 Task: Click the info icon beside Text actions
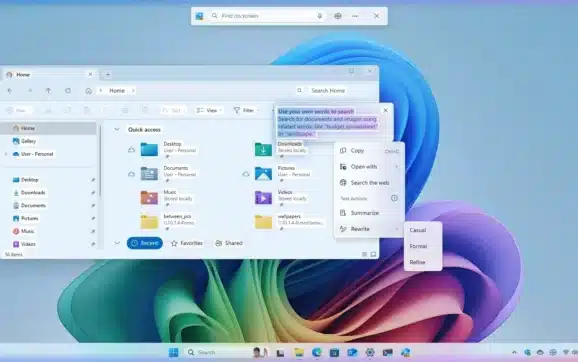coord(394,198)
